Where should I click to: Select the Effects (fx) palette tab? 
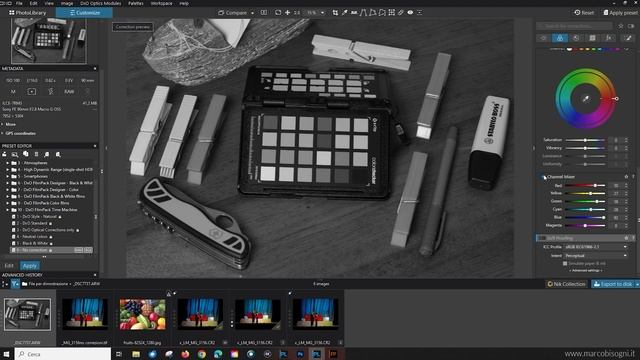click(609, 38)
